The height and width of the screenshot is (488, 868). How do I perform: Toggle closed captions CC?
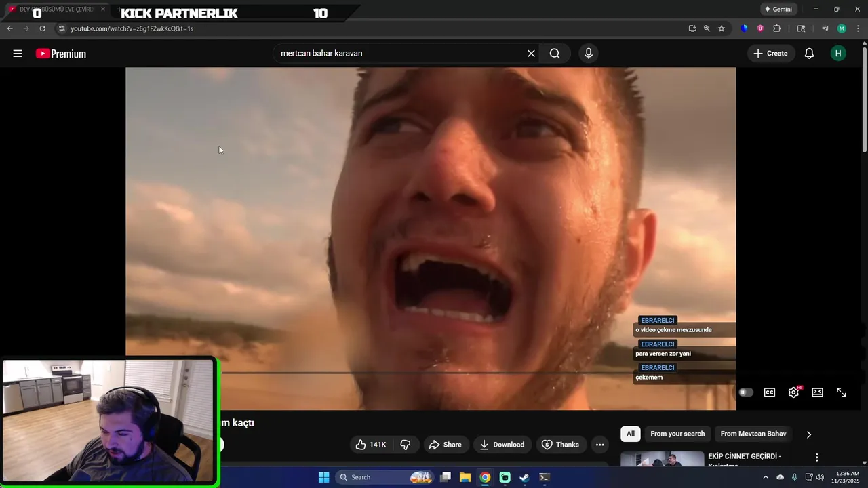[770, 392]
